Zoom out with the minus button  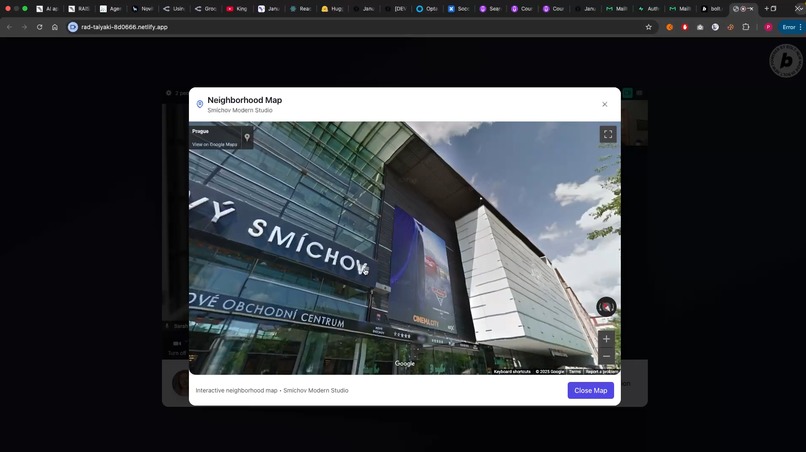pos(607,356)
